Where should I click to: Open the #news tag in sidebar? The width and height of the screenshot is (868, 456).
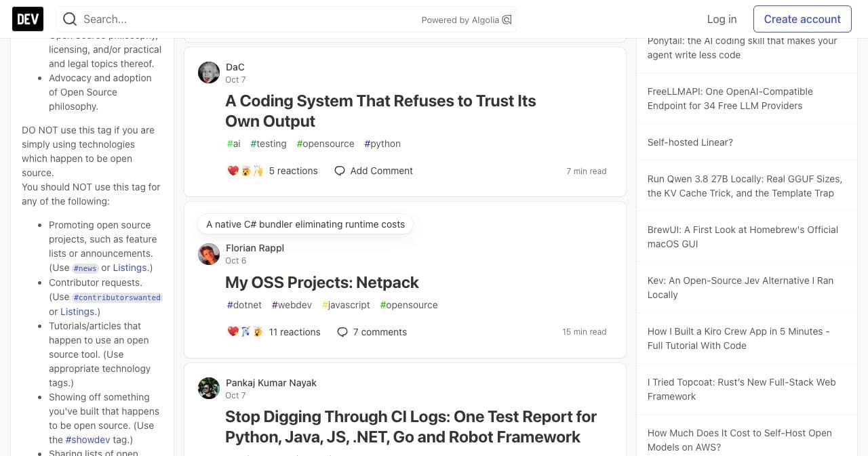(x=85, y=268)
